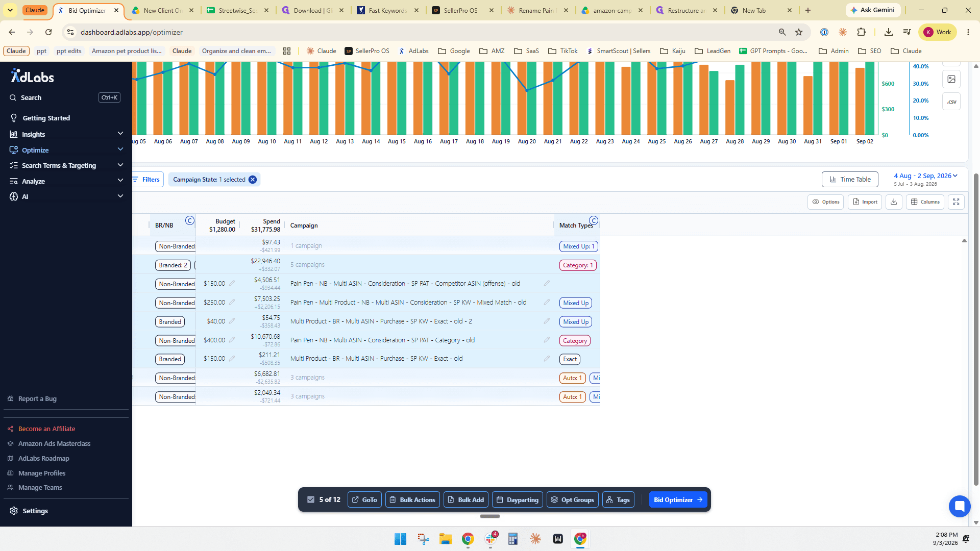This screenshot has height=551, width=980.
Task: Toggle the 5 of 12 select-all checkbox
Action: pos(311,499)
